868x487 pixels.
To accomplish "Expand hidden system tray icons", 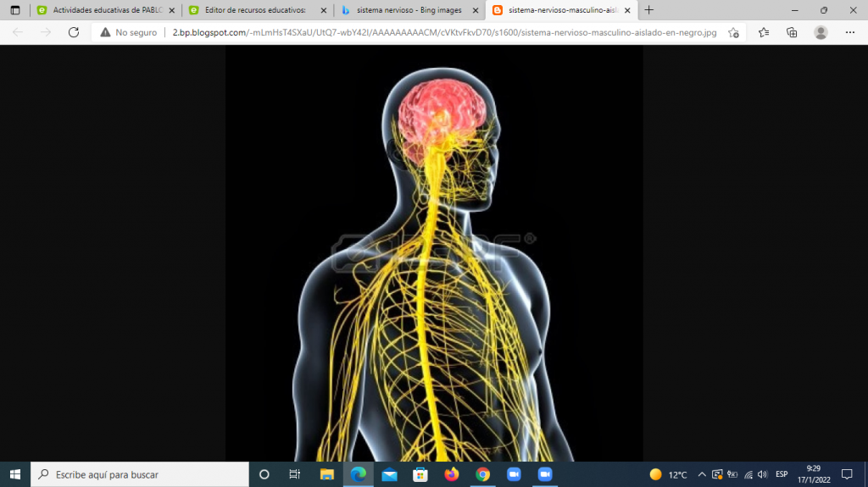I will click(x=702, y=474).
